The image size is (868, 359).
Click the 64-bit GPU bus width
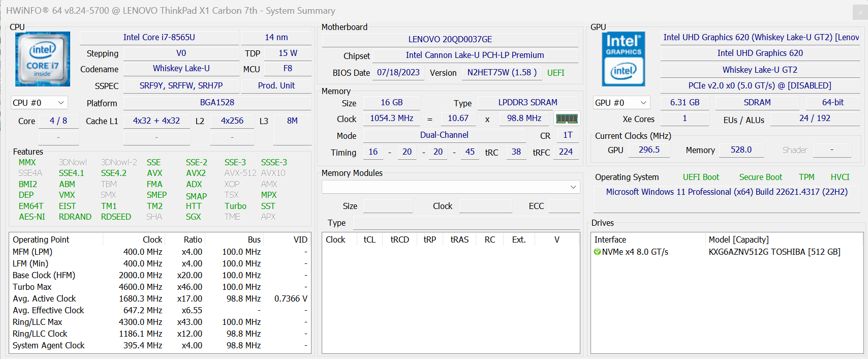pos(833,102)
